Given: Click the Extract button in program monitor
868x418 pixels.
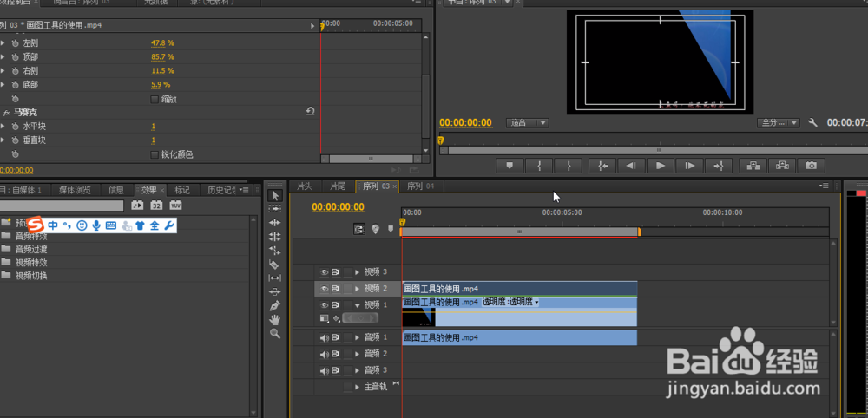Looking at the screenshot, I should coord(782,166).
